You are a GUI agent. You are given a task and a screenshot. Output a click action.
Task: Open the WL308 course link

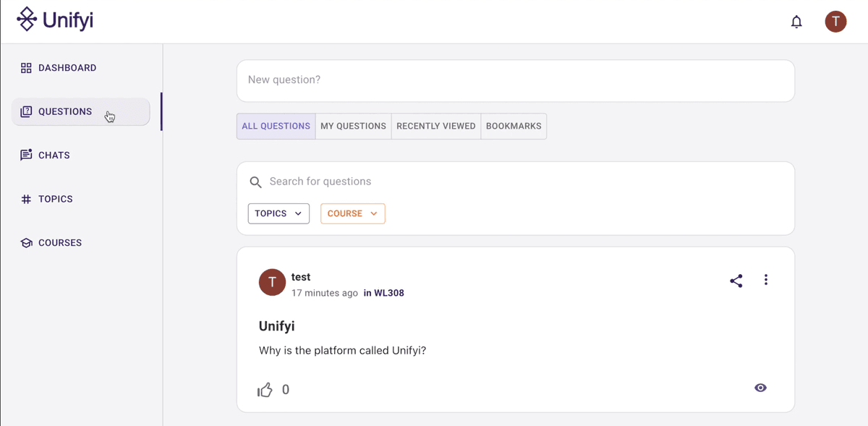389,293
